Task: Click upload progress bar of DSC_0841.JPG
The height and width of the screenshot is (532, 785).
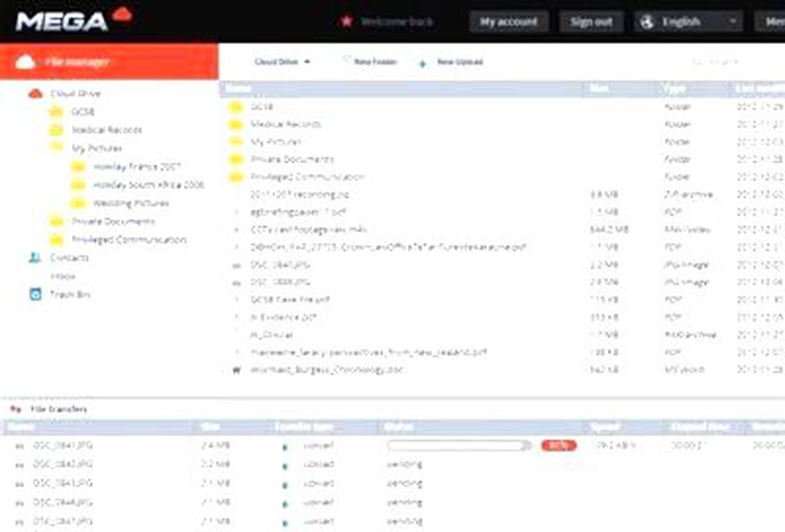Action: pyautogui.click(x=460, y=446)
